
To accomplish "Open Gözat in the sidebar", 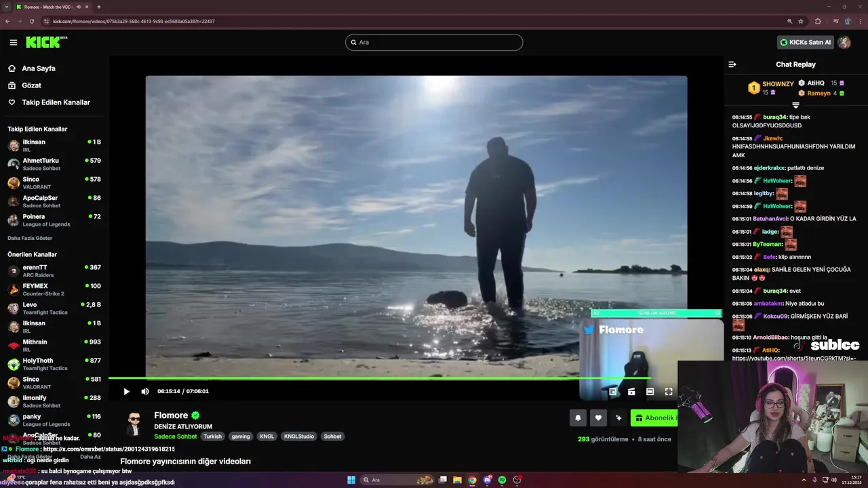I will pyautogui.click(x=31, y=85).
